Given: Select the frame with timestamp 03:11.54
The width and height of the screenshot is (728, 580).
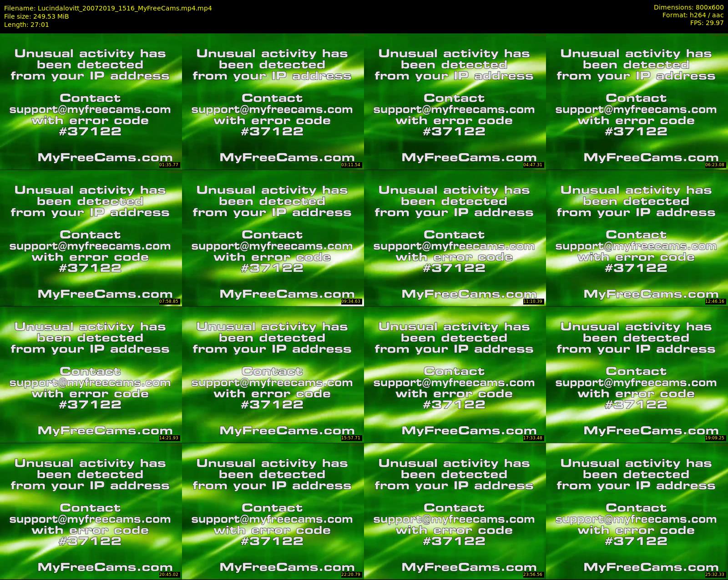Looking at the screenshot, I should [x=273, y=102].
